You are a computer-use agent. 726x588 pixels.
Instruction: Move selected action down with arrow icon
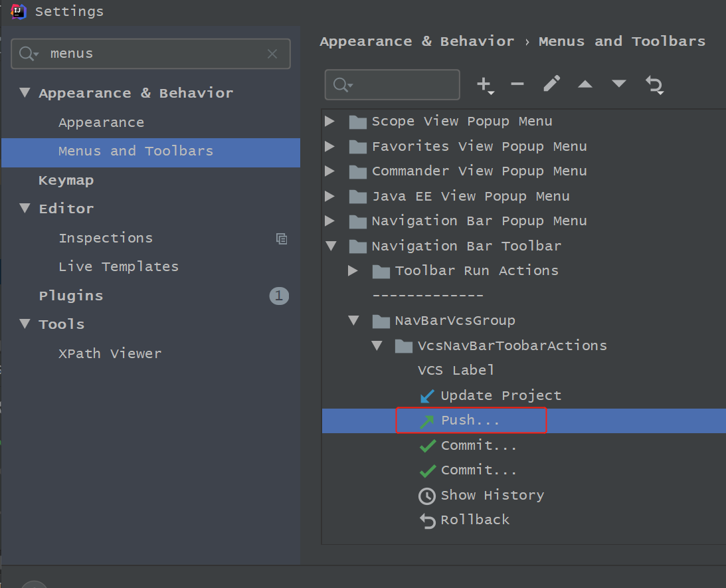pos(619,84)
